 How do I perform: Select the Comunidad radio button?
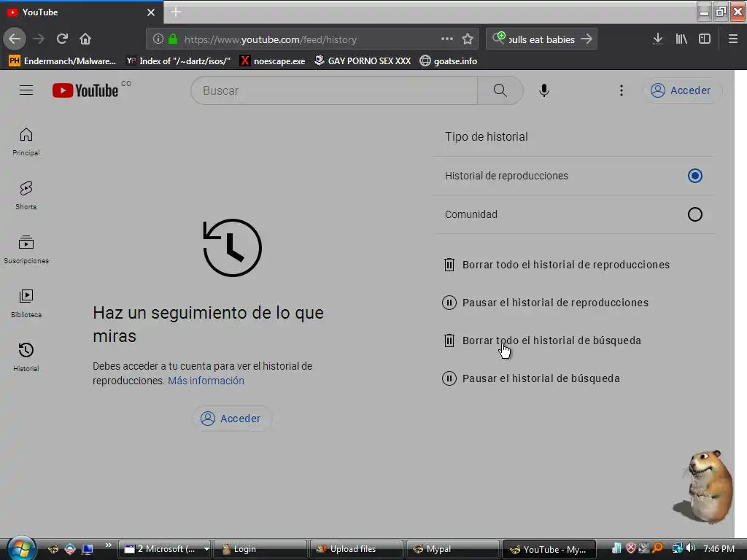click(694, 214)
